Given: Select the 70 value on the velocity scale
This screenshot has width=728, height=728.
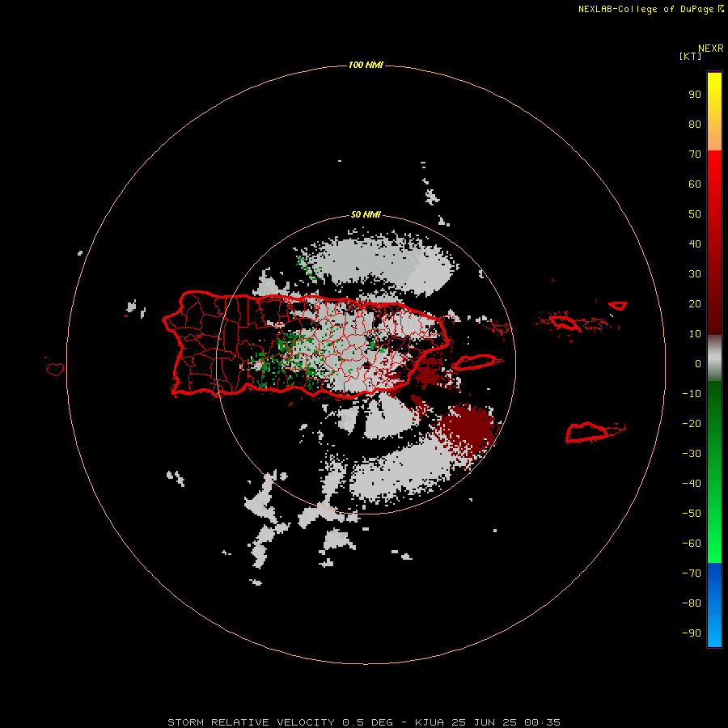Looking at the screenshot, I should point(695,154).
